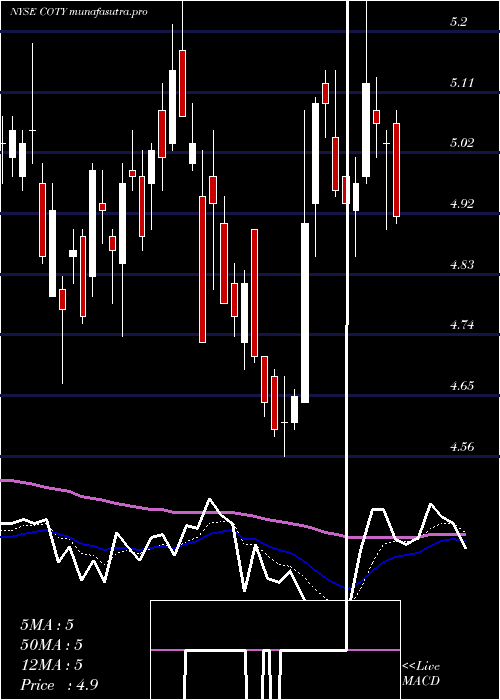Click the 4.74 price axis label
Image resolution: width=500 pixels, height=700 pixels.
coord(462,325)
